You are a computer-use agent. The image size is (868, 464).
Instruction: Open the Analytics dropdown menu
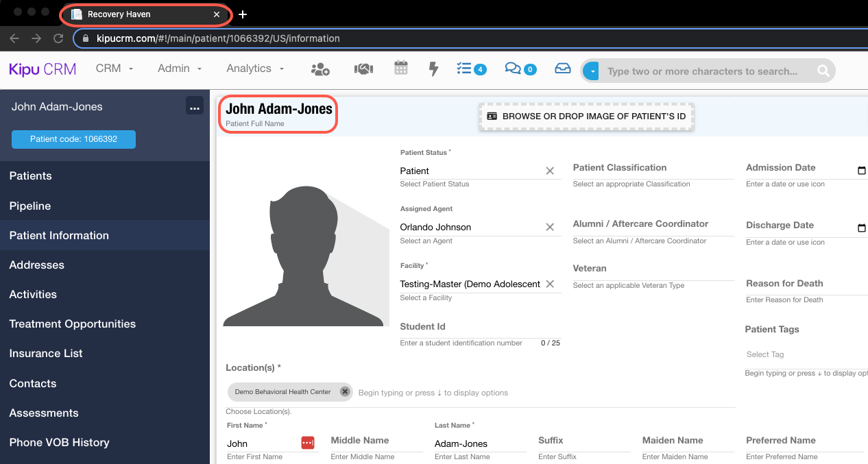coord(254,69)
